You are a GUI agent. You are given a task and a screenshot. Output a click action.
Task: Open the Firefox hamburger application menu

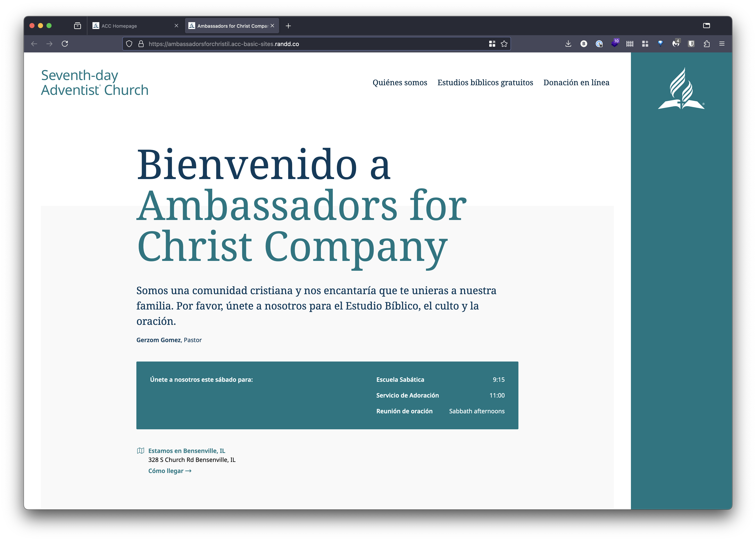[722, 44]
